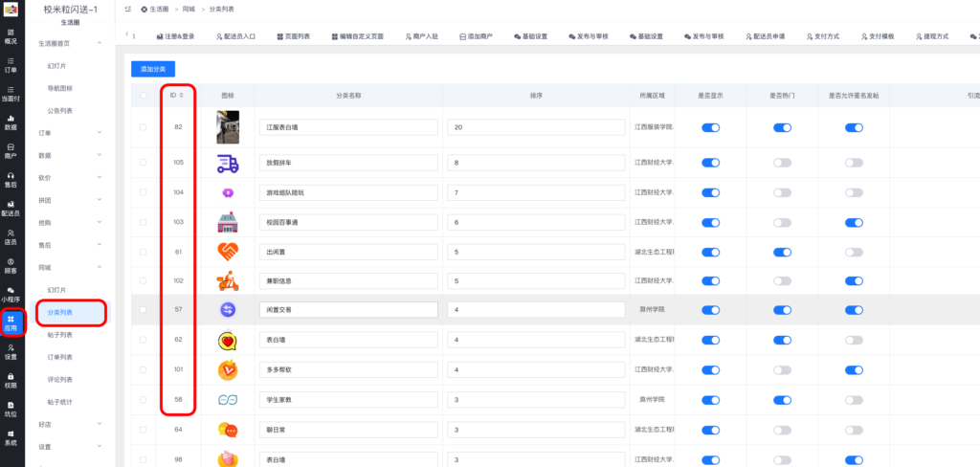Open the 当面付 section in the dark sidebar
This screenshot has height=467, width=980.
pos(11,94)
